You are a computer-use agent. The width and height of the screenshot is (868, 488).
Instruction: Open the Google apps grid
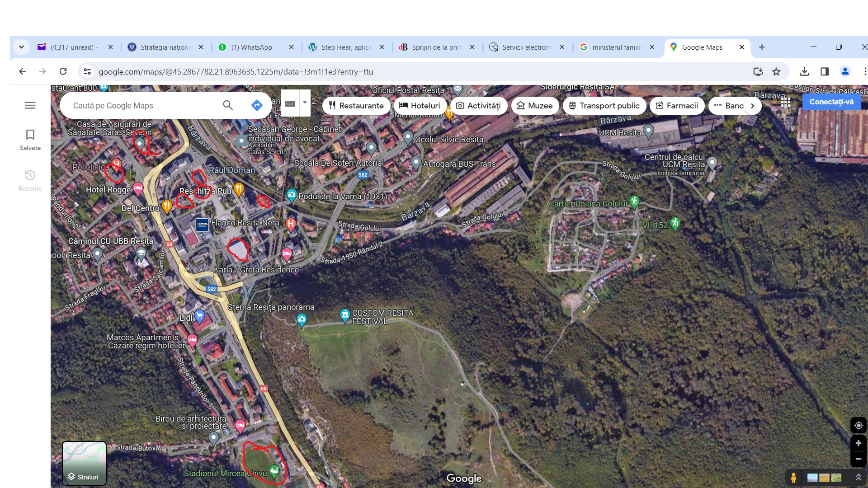point(786,102)
